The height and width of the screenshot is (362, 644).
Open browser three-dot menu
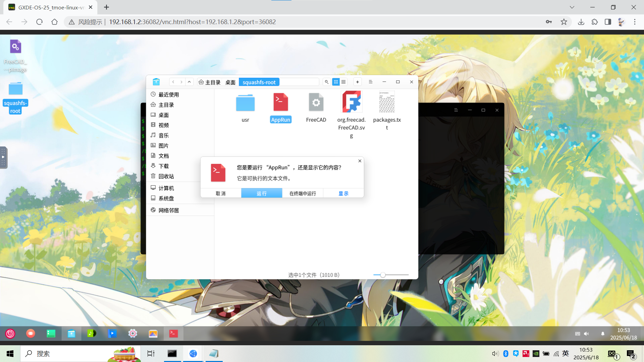pyautogui.click(x=635, y=22)
